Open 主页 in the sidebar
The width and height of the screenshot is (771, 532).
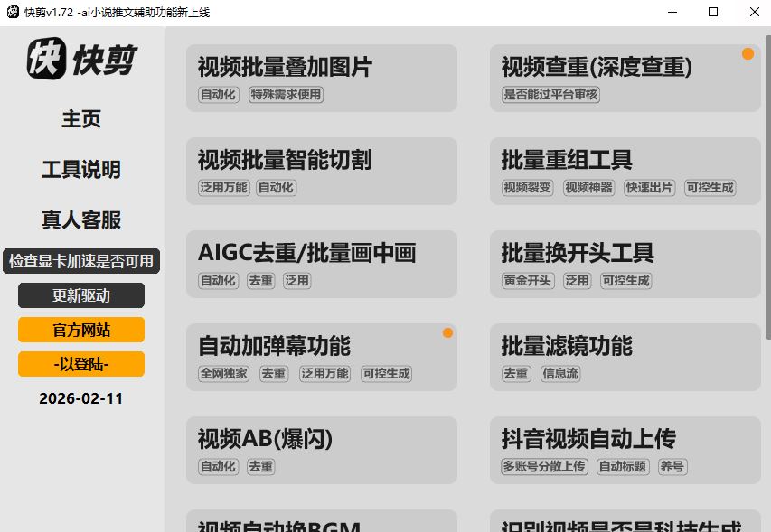click(81, 119)
